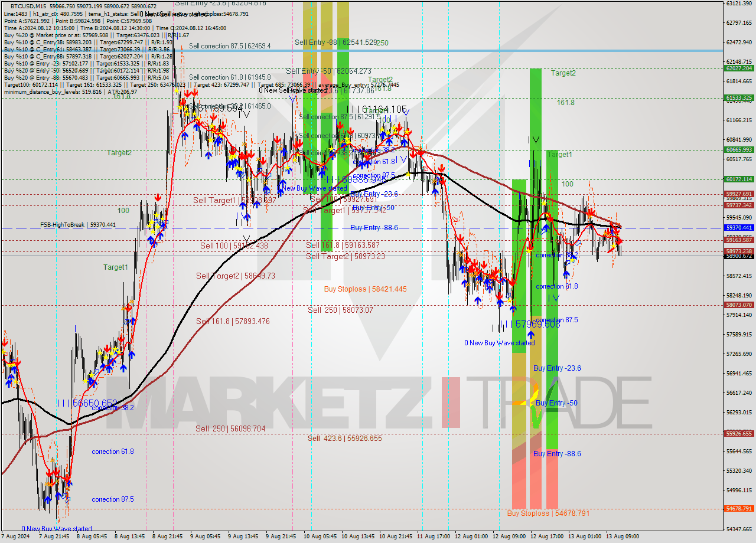Select the 'Buy Stoploss | 58421.445' label

(x=365, y=289)
